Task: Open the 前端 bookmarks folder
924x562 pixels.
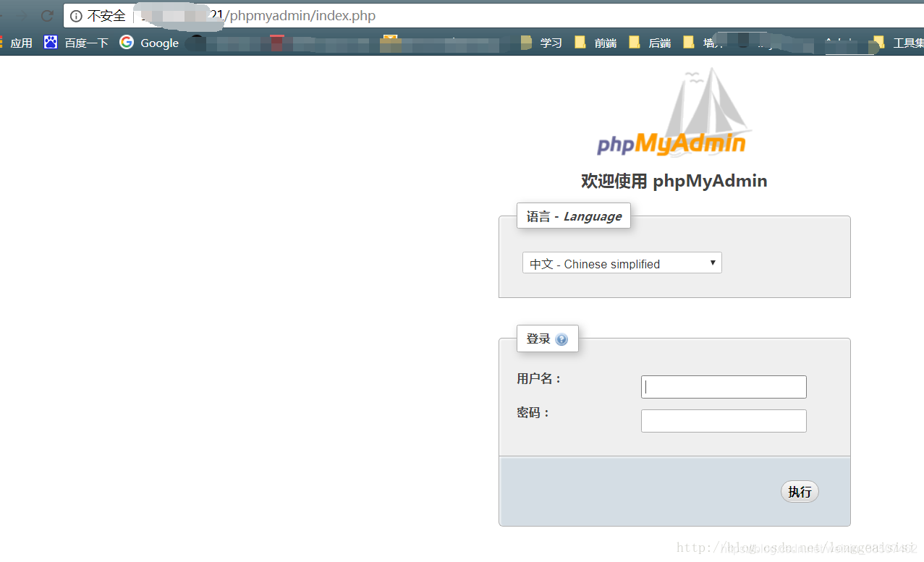Action: point(595,43)
